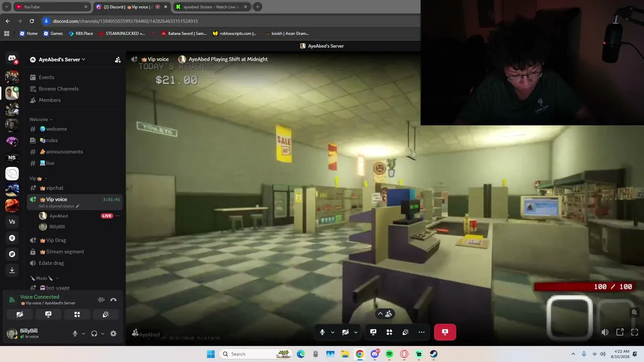Viewport: 644px width, 362px height.
Task: Toggle microphone in stream control bar
Action: (x=323, y=332)
